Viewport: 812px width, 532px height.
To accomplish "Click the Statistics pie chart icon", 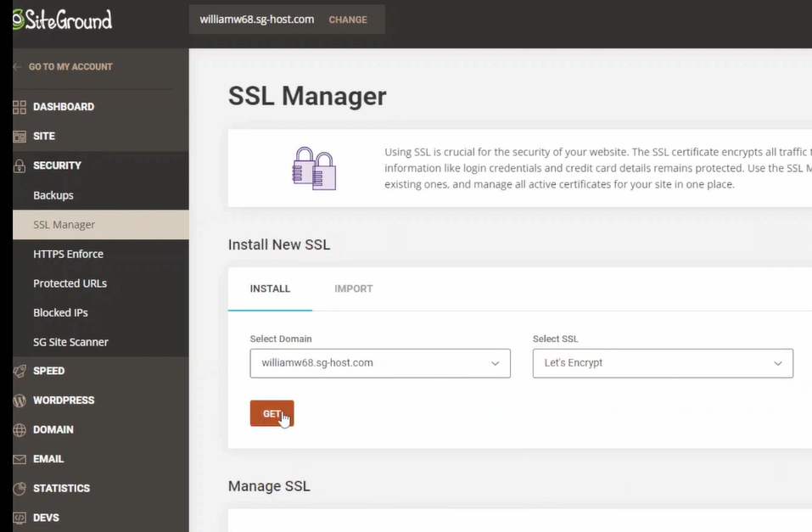I will point(20,489).
